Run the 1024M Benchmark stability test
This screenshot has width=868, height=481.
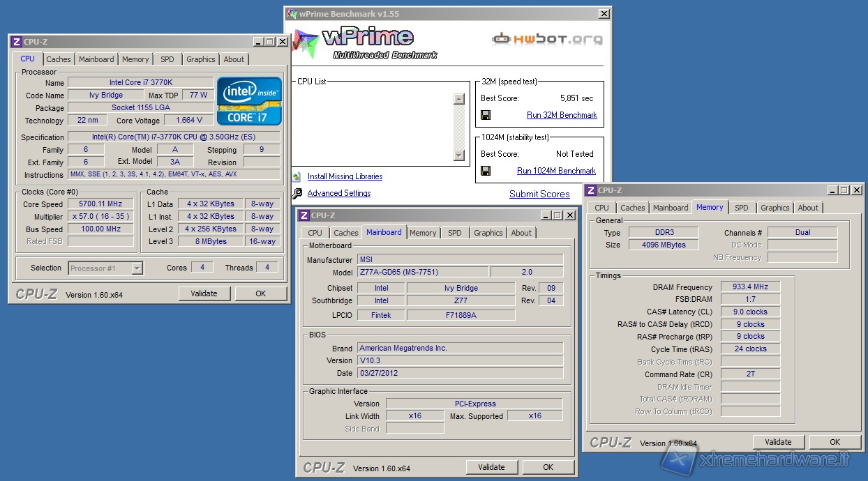pyautogui.click(x=556, y=171)
